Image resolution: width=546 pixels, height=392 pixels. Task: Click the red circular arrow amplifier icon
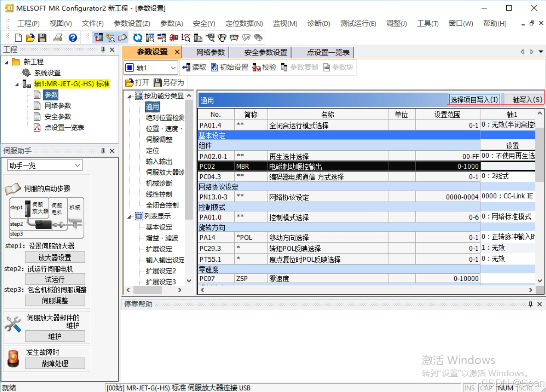[174, 38]
